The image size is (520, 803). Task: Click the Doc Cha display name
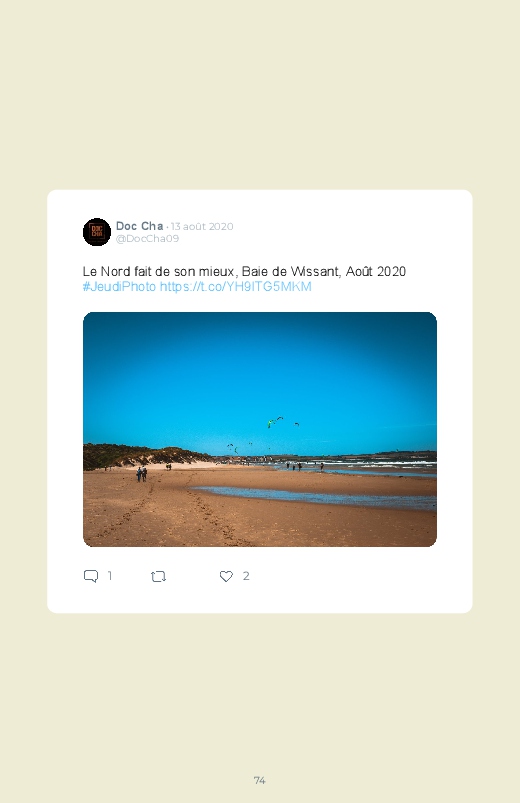click(139, 226)
